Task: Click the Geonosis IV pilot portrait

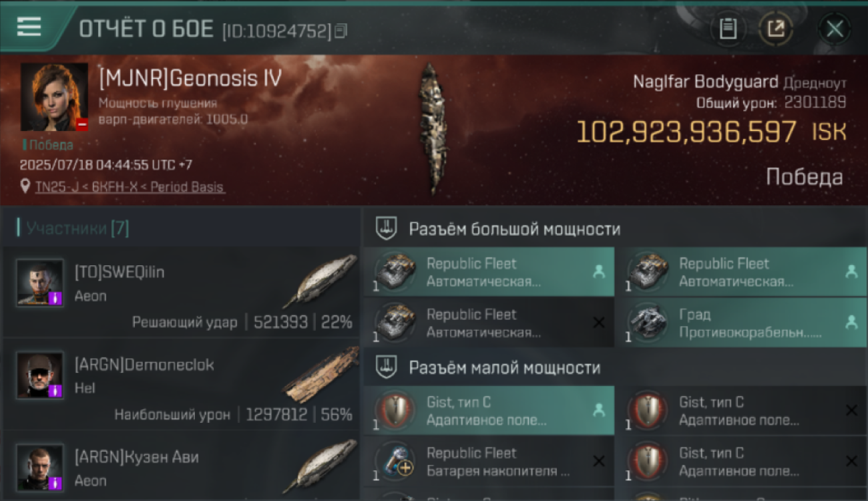Action: [x=54, y=97]
